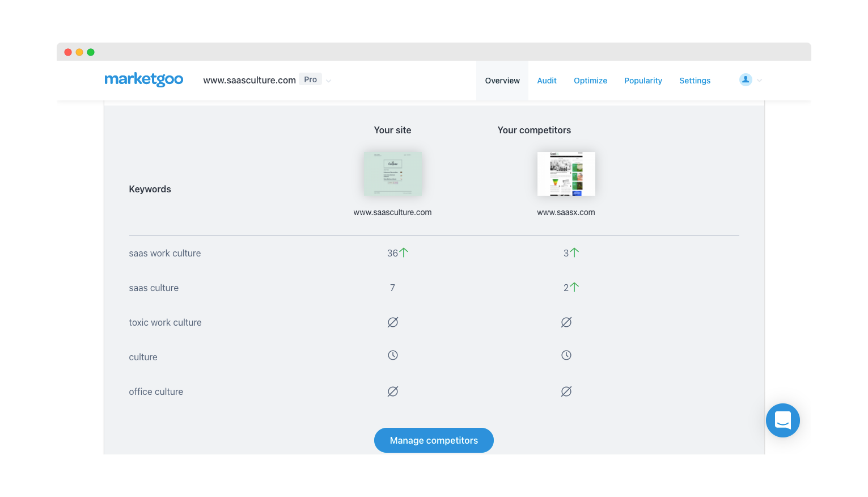Screen dimensions: 868x497
Task: Open the Optimize tab
Action: pyautogui.click(x=590, y=81)
